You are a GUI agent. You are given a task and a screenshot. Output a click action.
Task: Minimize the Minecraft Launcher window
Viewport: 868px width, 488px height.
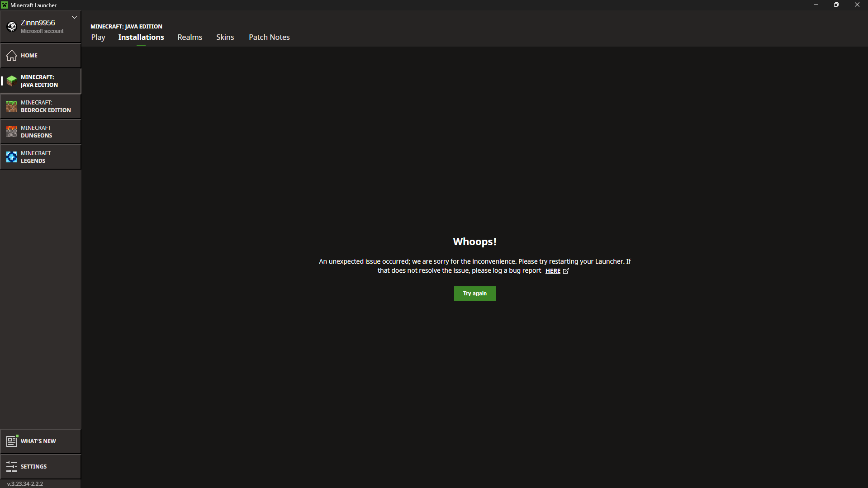pyautogui.click(x=816, y=5)
